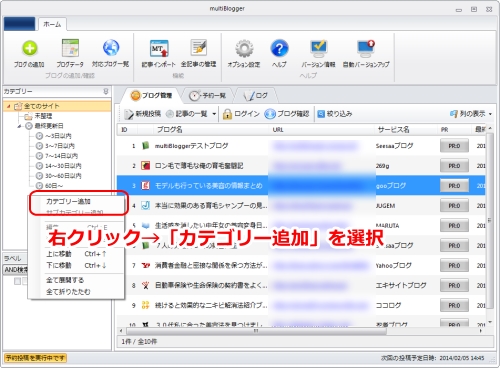The image size is (500, 368).
Task: Click PR:0 button for 269g row
Action: (454, 166)
